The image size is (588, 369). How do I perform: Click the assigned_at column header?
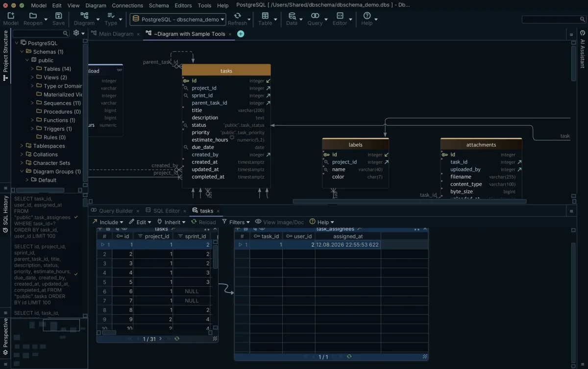[x=348, y=236]
